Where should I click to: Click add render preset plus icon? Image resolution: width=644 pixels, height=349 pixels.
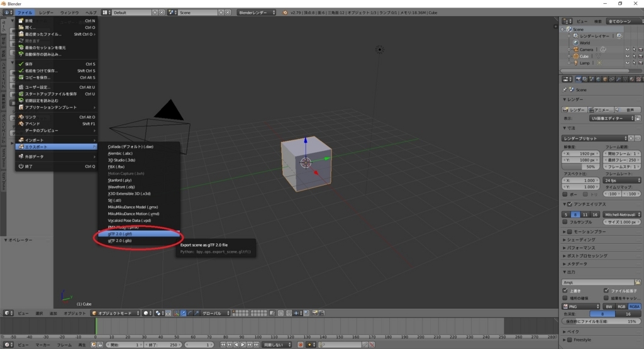(631, 138)
